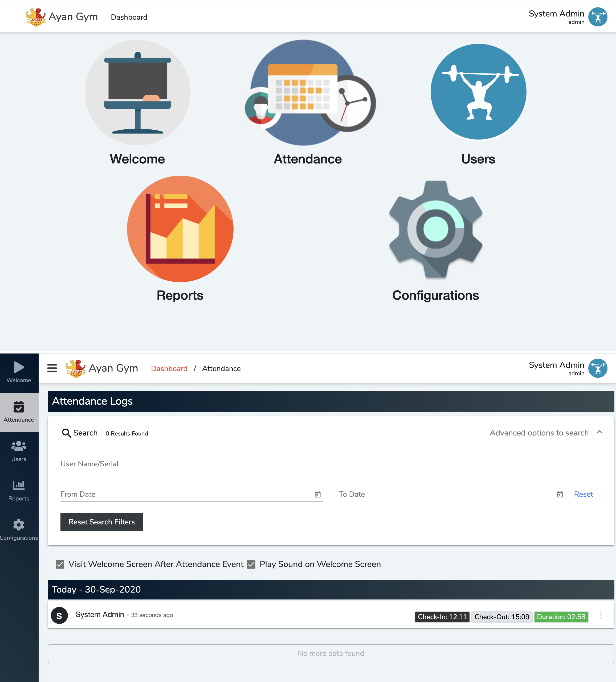Toggle Play Sound on Welcome Screen
Screen dimensions: 616x682
[x=251, y=564]
